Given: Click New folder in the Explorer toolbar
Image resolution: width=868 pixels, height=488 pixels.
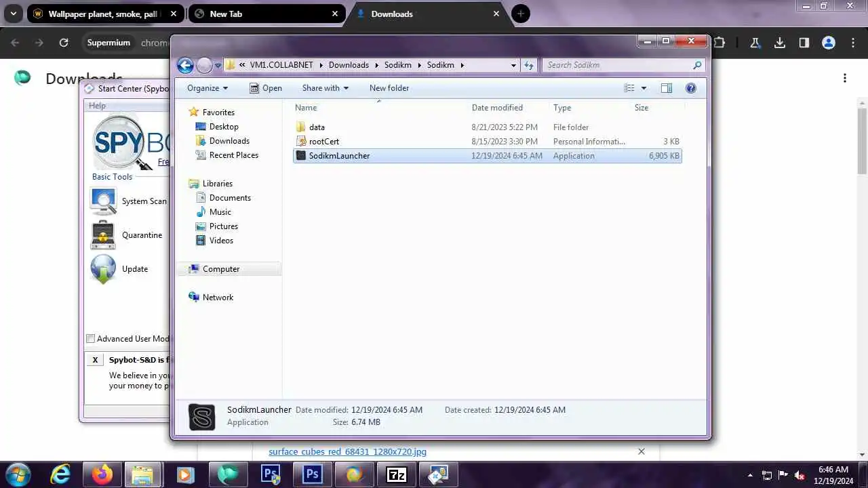Looking at the screenshot, I should tap(389, 88).
